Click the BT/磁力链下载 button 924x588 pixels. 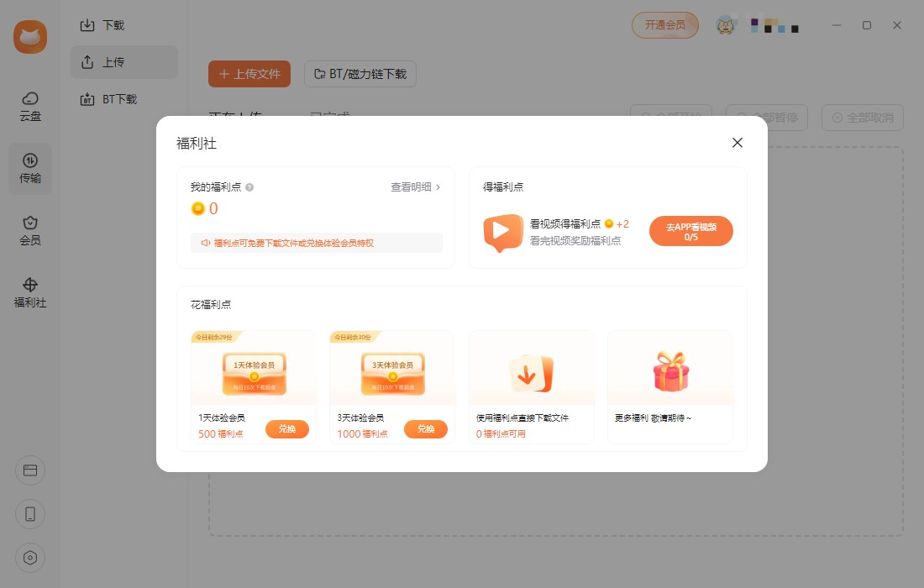click(360, 74)
